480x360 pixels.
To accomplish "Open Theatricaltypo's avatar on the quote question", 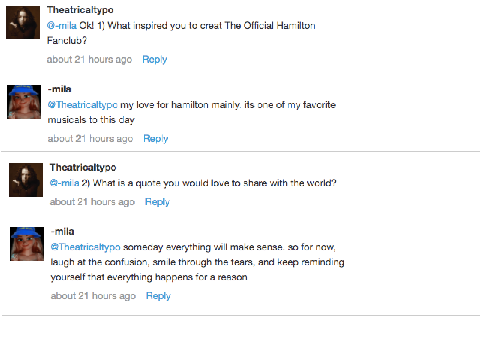I will [26, 180].
